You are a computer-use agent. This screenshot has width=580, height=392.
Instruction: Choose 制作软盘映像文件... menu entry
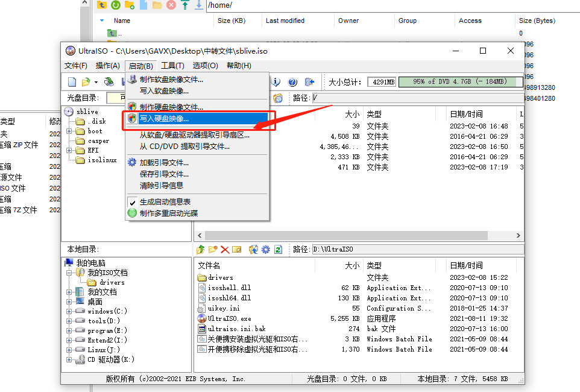point(197,80)
